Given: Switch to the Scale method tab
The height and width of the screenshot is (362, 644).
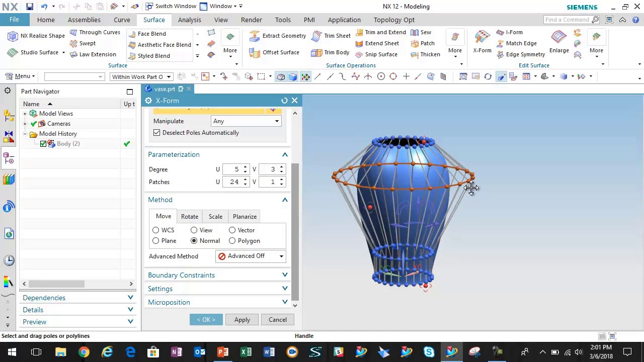Looking at the screenshot, I should tap(215, 217).
